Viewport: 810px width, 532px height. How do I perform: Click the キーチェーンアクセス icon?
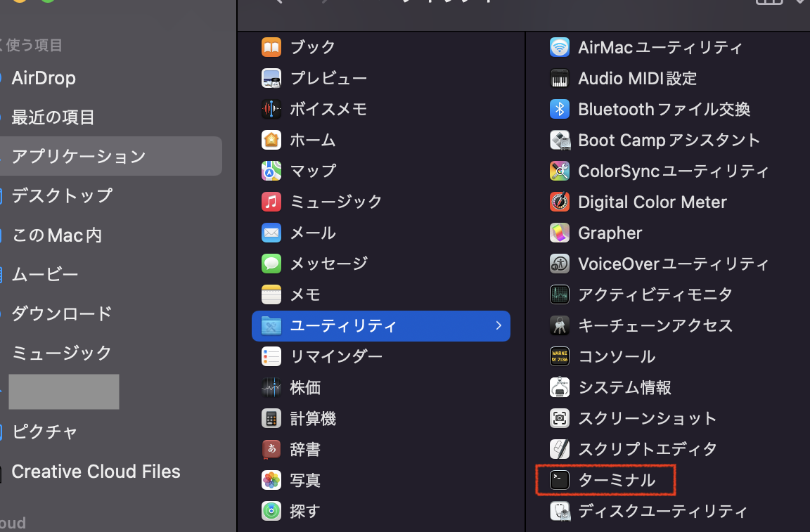[560, 325]
